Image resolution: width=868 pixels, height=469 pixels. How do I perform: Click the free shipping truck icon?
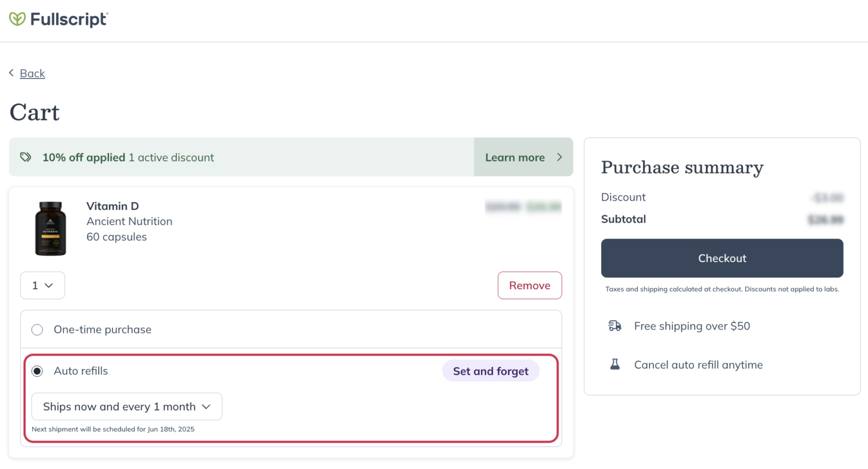614,325
